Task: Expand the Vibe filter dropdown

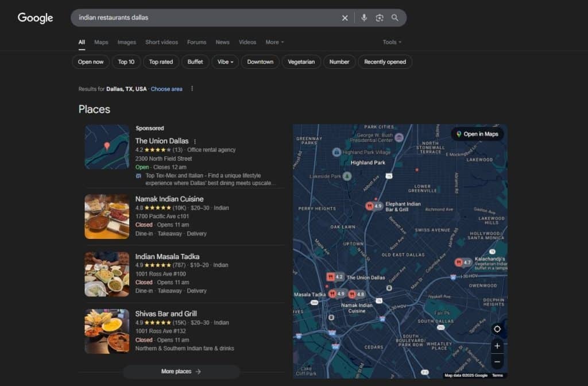Action: [x=225, y=62]
